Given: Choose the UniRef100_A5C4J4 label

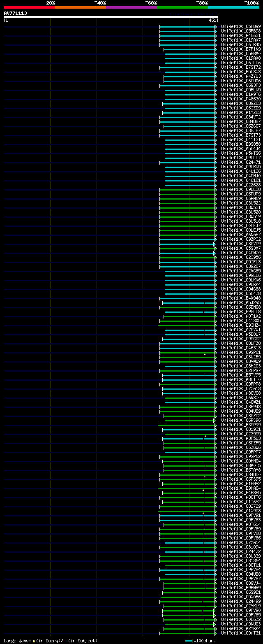Looking at the screenshot, I should tap(240, 149).
